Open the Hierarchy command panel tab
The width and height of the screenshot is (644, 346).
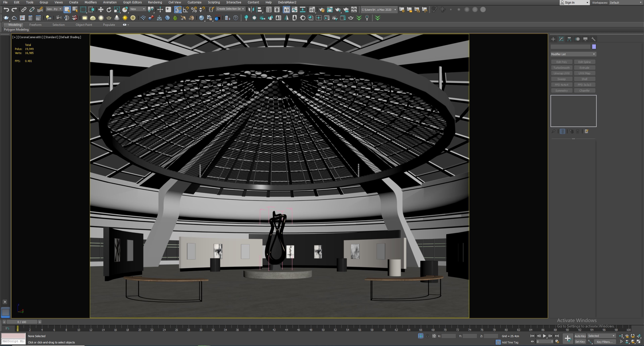[x=569, y=39]
